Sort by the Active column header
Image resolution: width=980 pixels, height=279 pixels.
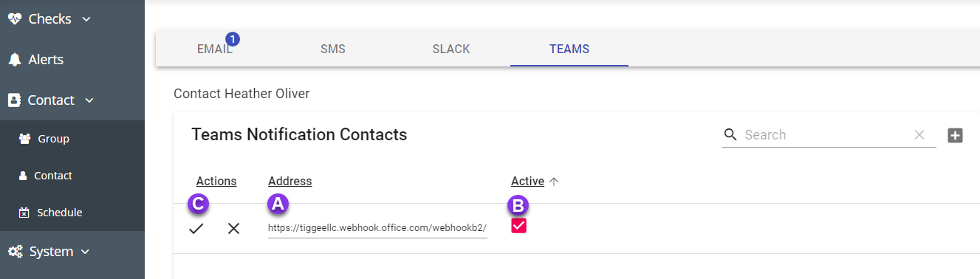527,181
